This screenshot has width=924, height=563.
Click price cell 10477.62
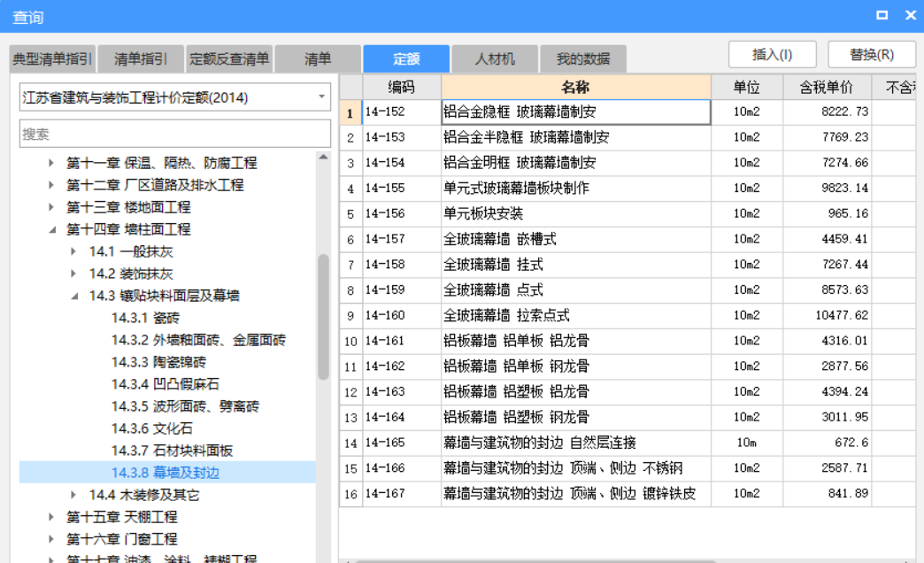[827, 315]
